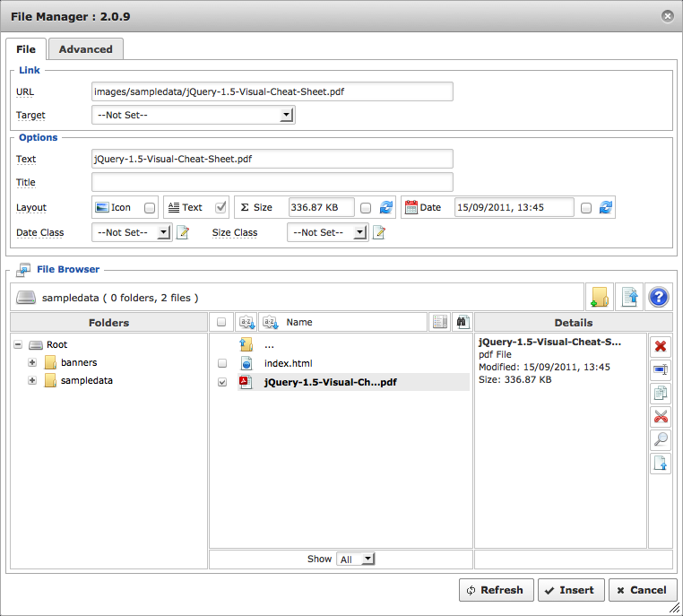Click the URL input field
The width and height of the screenshot is (683, 616).
pyautogui.click(x=272, y=91)
